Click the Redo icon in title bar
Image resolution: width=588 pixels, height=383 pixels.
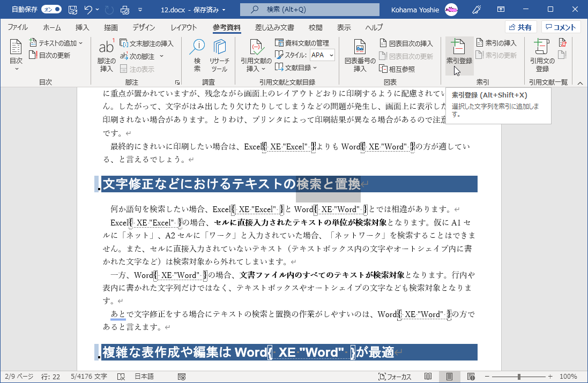[x=109, y=10]
